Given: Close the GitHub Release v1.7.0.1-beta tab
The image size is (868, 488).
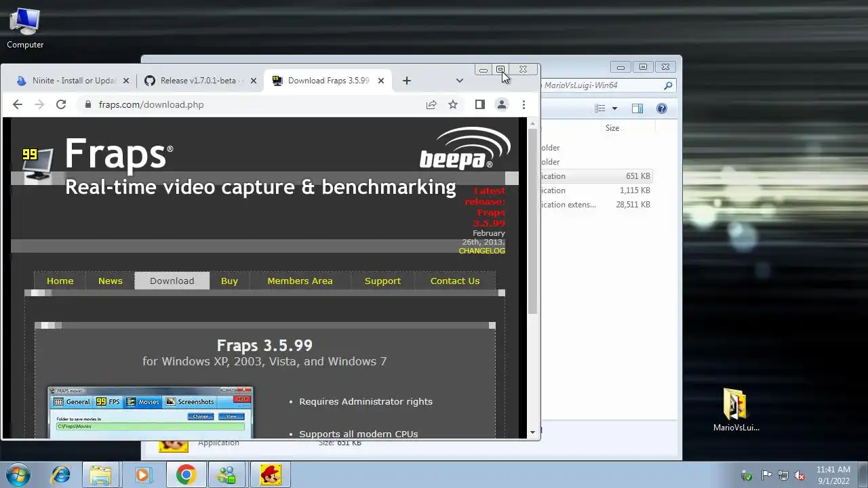Looking at the screenshot, I should [253, 81].
